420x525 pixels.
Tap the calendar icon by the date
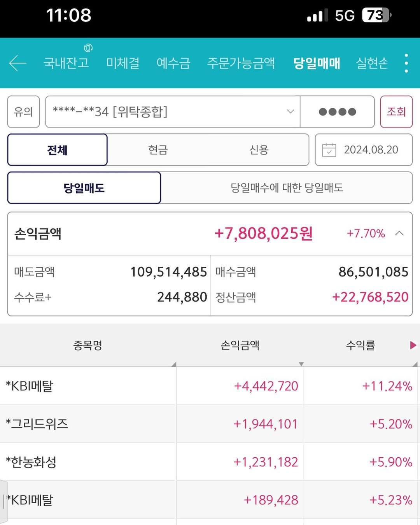coord(329,150)
